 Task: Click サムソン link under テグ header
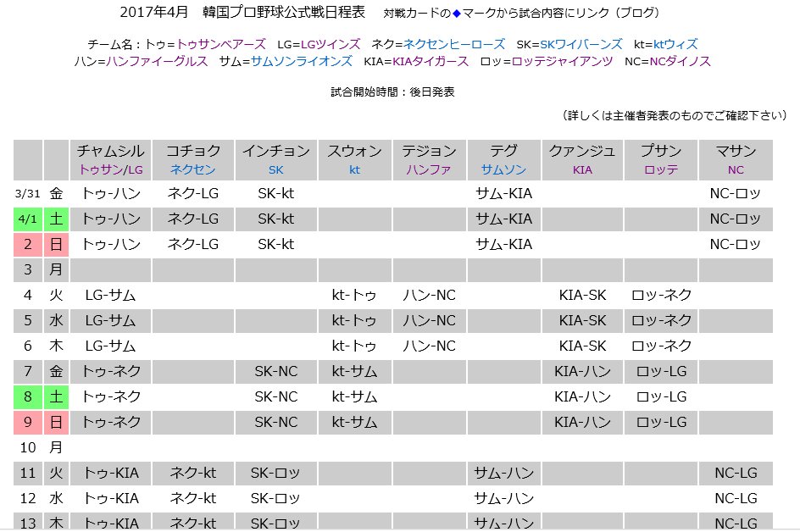pyautogui.click(x=503, y=170)
